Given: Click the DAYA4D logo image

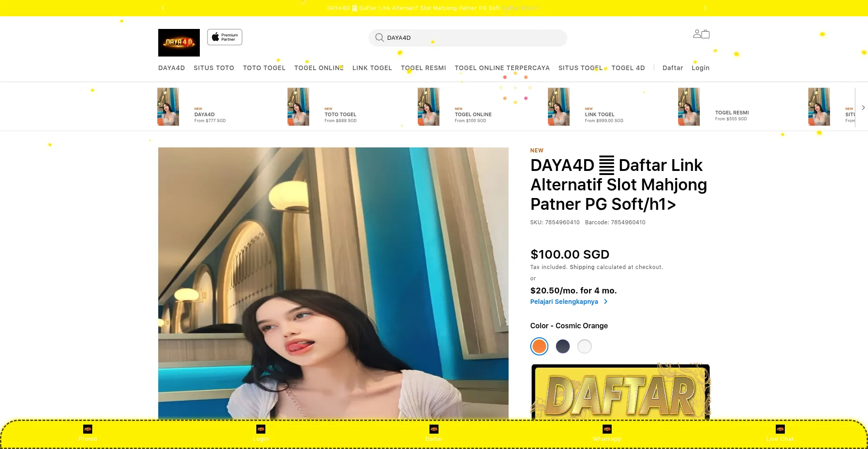Looking at the screenshot, I should point(179,43).
